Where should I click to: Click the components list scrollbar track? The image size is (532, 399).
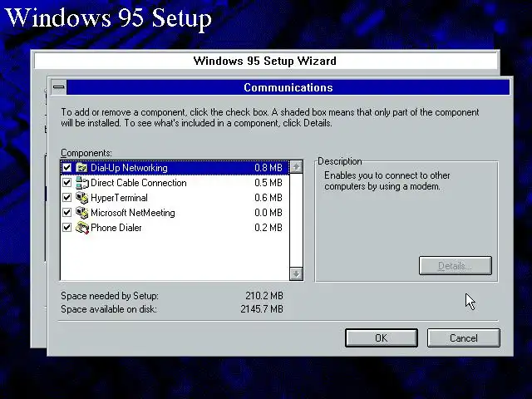tap(296, 220)
